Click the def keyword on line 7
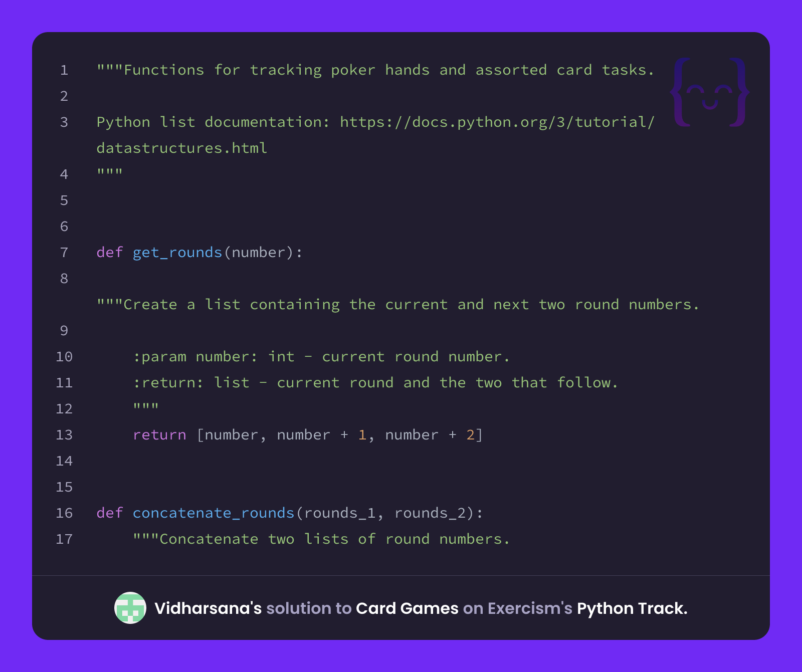The image size is (802, 672). pyautogui.click(x=110, y=253)
